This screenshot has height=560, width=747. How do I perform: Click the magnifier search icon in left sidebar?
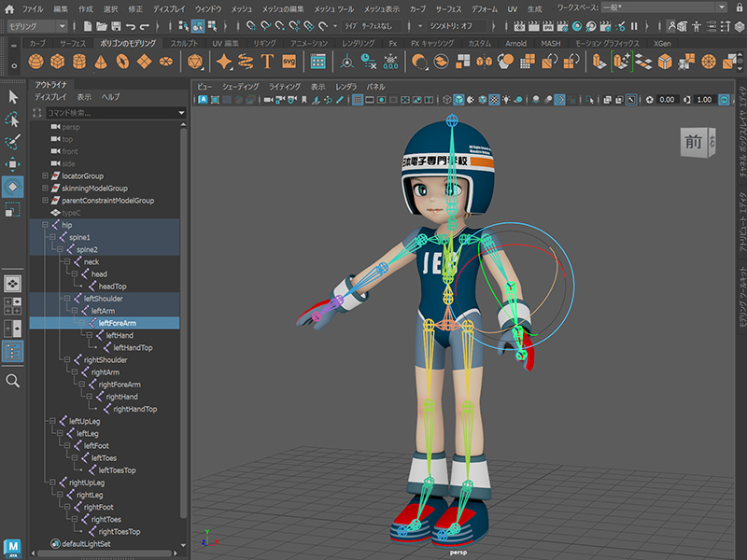(13, 381)
